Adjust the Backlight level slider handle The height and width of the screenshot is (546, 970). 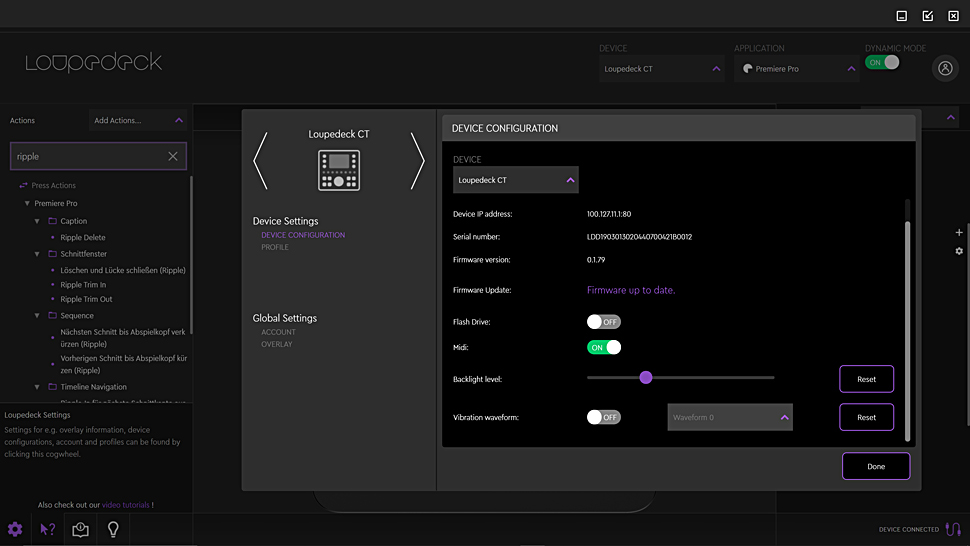[646, 377]
